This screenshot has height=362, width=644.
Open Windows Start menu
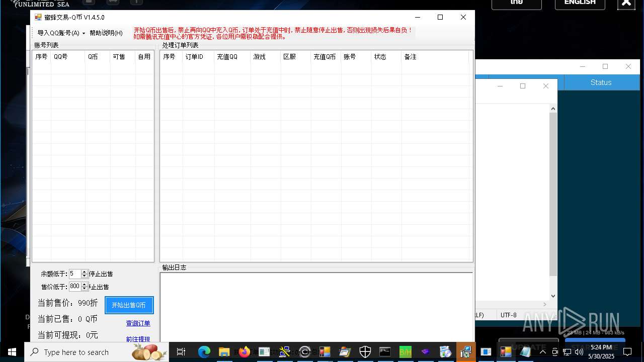point(12,352)
